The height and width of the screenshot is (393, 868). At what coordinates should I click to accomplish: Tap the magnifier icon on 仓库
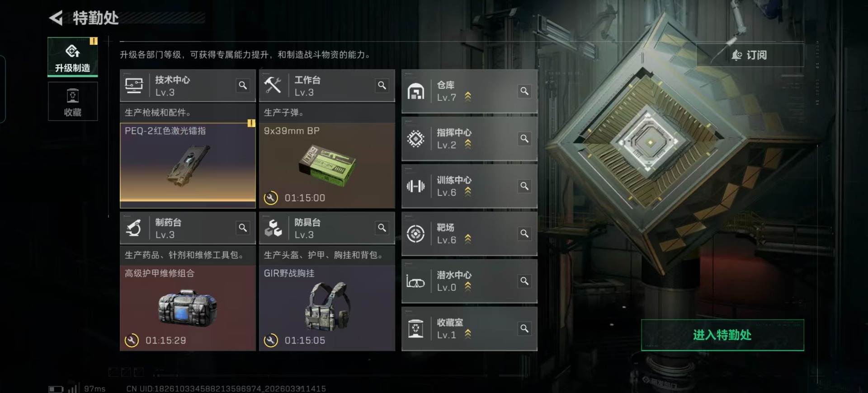pyautogui.click(x=524, y=91)
